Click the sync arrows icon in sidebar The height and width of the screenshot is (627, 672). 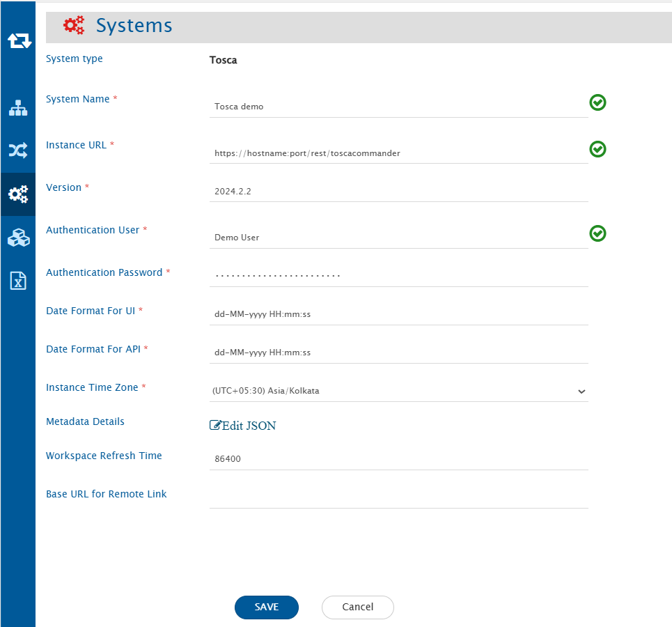click(19, 41)
